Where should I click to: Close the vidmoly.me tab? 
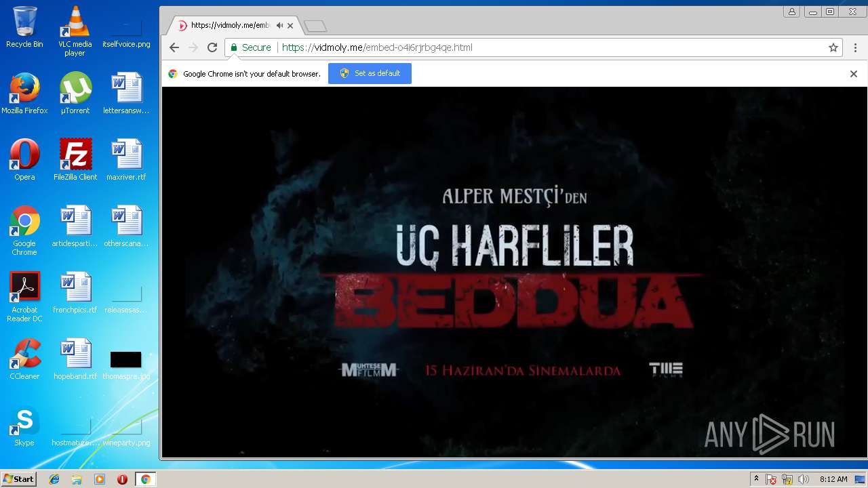point(290,26)
